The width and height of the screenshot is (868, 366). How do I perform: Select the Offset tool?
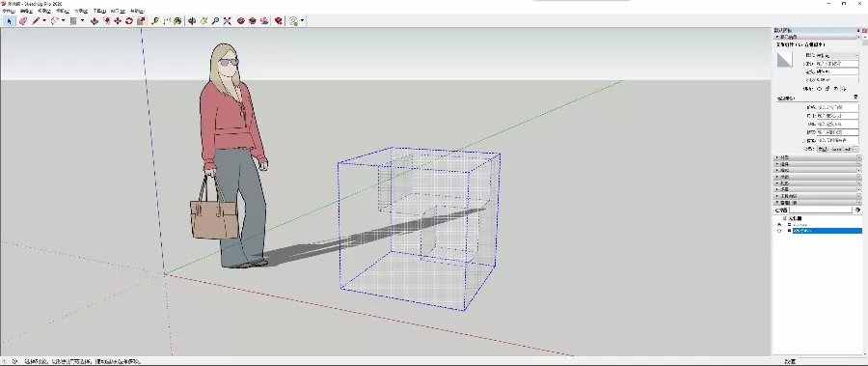pos(106,21)
